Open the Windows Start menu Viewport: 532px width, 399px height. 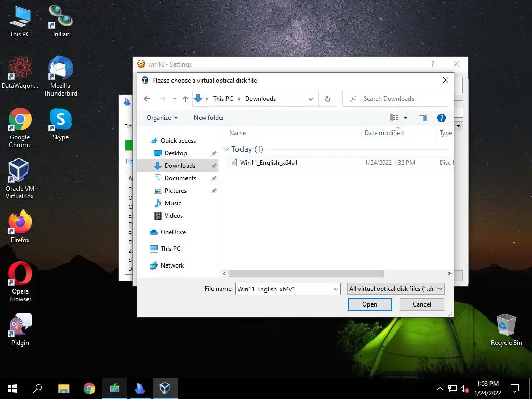point(12,389)
